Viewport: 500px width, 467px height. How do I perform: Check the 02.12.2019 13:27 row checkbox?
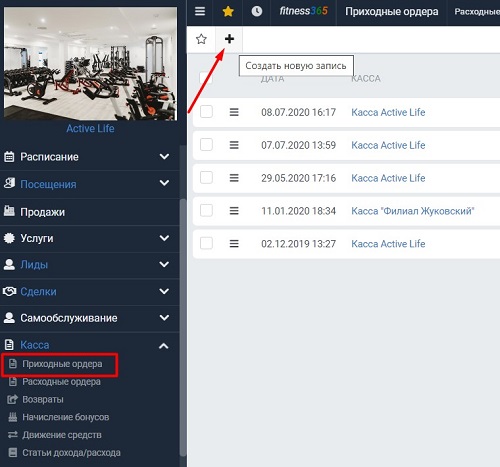[x=206, y=243]
